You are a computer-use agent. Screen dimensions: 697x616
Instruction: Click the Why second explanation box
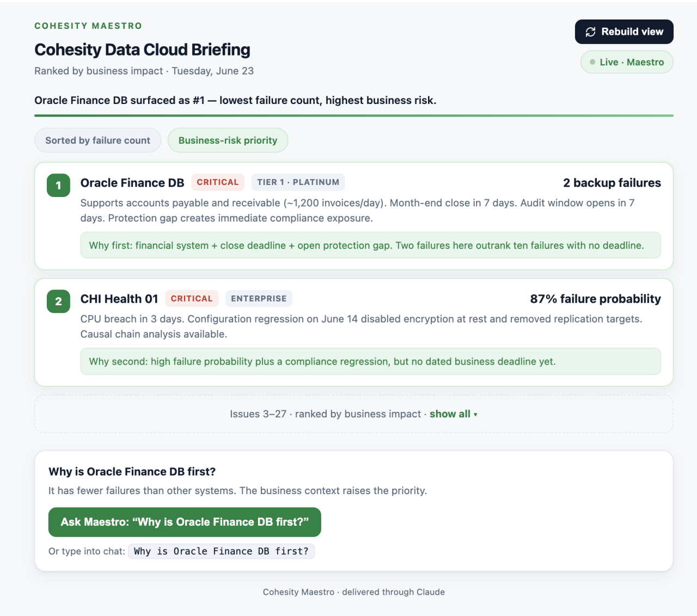370,362
